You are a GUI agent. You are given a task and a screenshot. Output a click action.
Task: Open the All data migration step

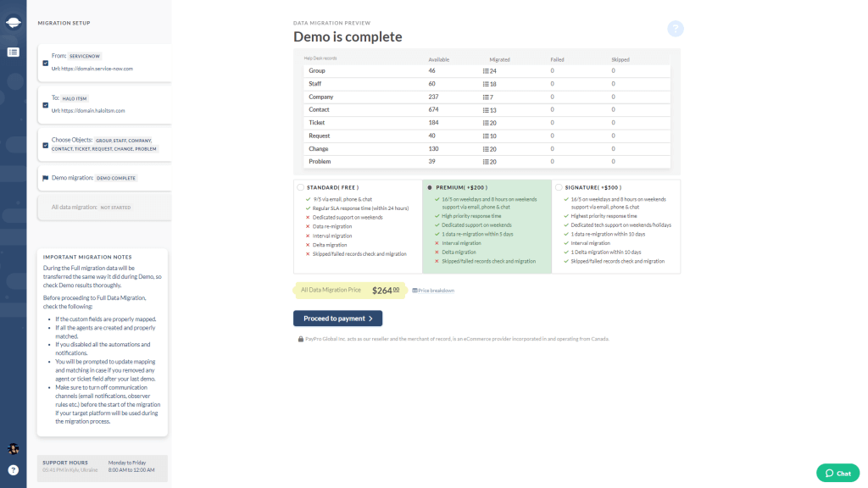104,208
